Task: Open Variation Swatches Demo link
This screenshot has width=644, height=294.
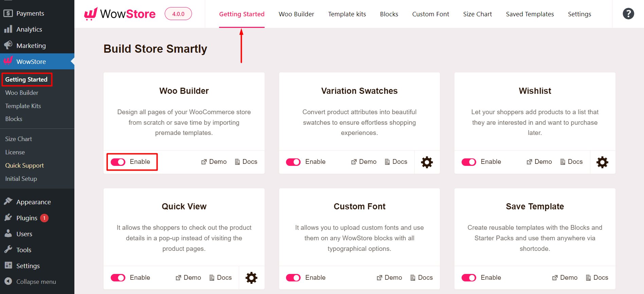Action: click(x=363, y=162)
